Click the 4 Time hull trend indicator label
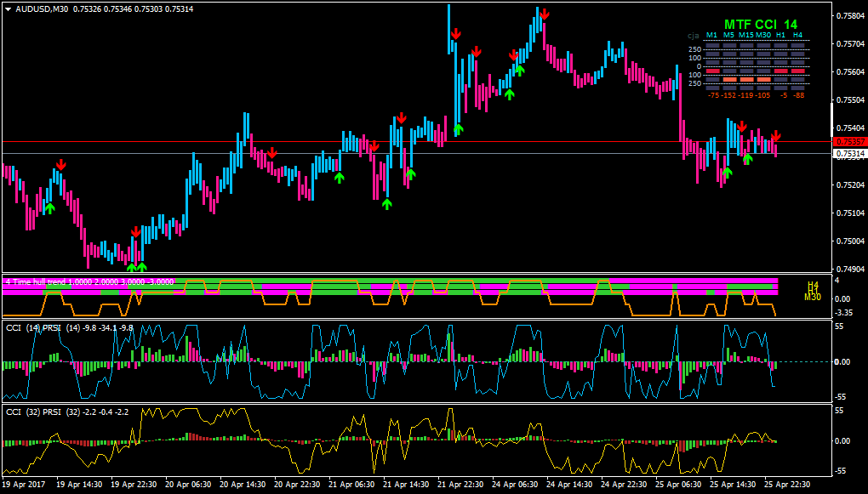Image resolution: width=868 pixels, height=494 pixels. click(x=89, y=281)
